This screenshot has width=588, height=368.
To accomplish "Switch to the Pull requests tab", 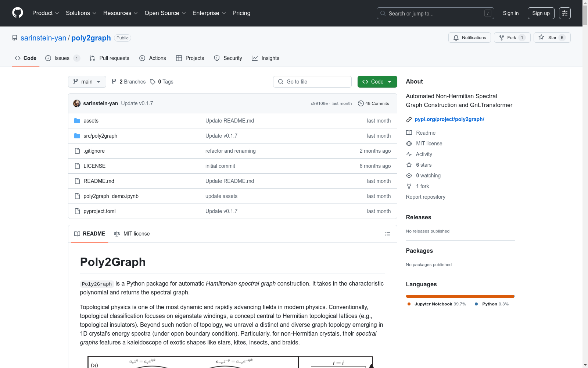I will click(x=110, y=58).
